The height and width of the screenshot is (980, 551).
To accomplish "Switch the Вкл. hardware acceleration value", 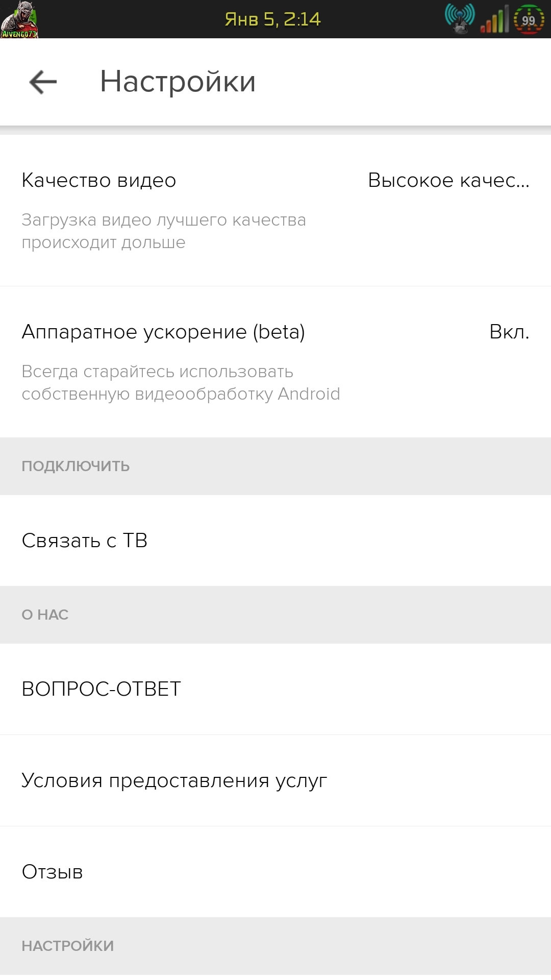I will pyautogui.click(x=509, y=332).
